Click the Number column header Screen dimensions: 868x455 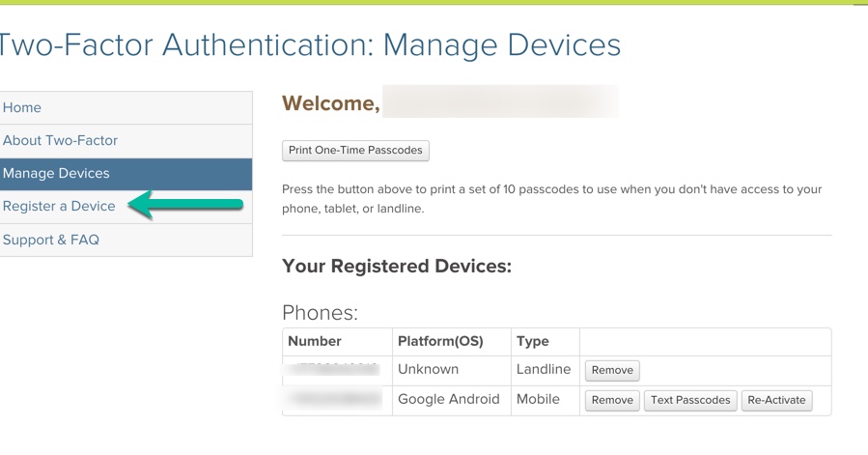(315, 341)
